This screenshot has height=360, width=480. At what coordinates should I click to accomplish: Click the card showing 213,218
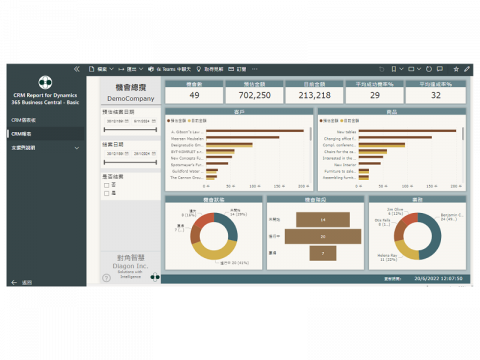315,92
